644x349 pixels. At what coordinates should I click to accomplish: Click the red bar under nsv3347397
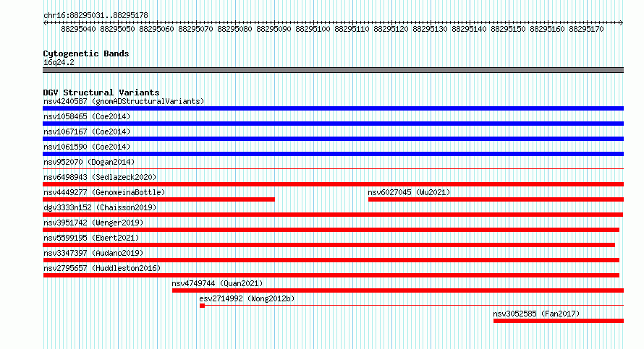coord(331,260)
